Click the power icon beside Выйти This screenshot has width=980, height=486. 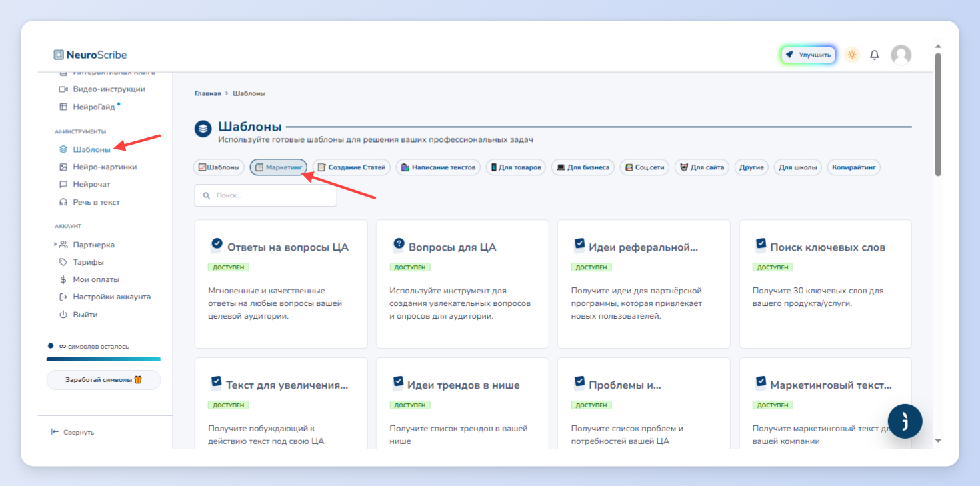pos(63,315)
